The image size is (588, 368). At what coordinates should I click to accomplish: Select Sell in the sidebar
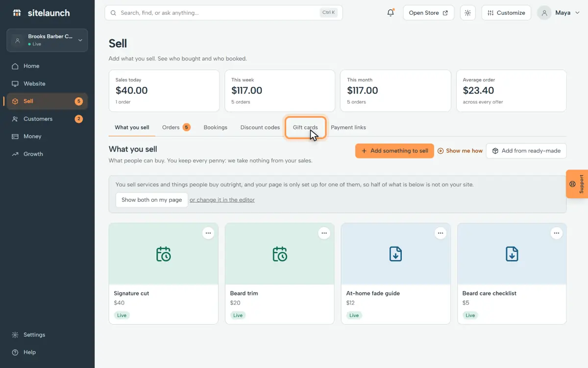(47, 102)
